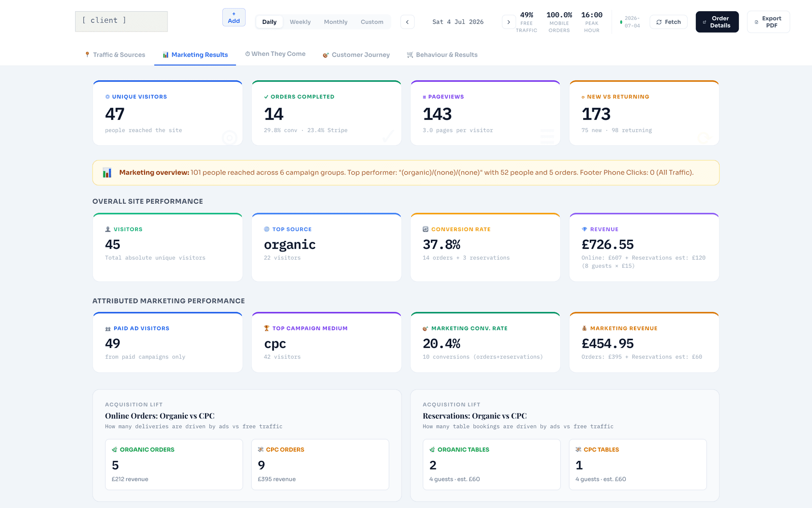Click the Unique Visitors label icon
This screenshot has width=812, height=508.
click(108, 97)
